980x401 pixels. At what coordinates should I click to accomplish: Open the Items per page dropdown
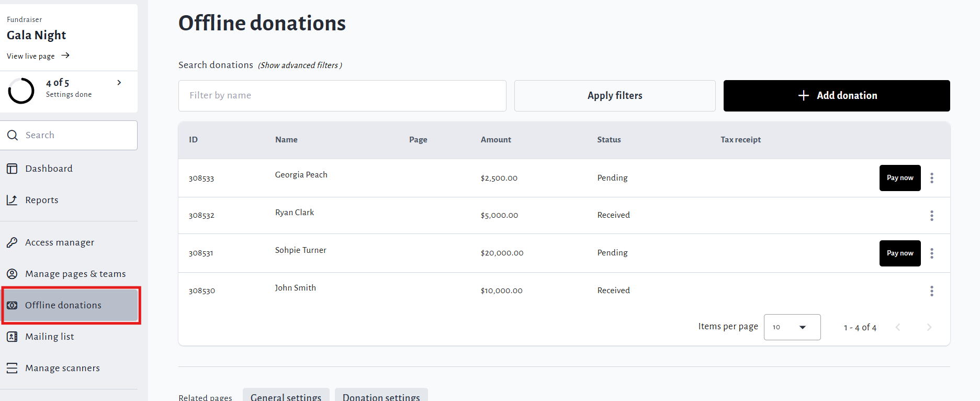(792, 327)
